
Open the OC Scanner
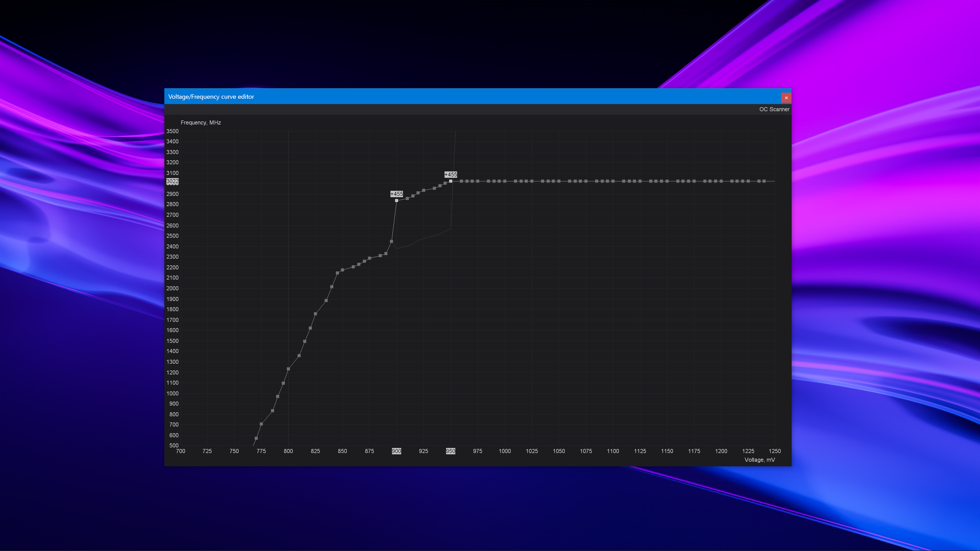pyautogui.click(x=774, y=109)
